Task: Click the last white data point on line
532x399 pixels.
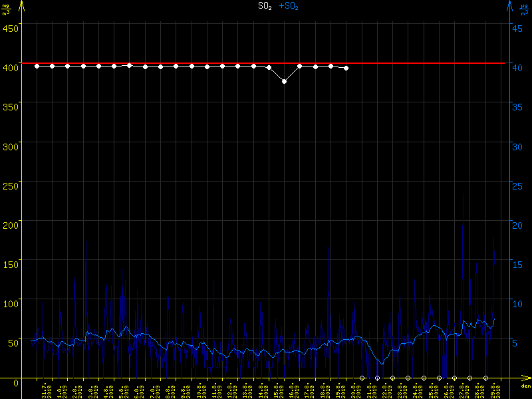Action: tap(346, 68)
